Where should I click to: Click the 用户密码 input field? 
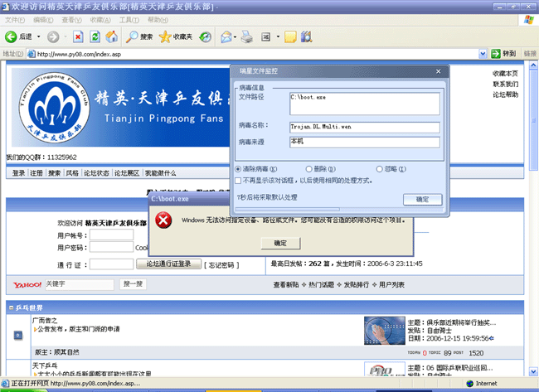click(x=111, y=247)
